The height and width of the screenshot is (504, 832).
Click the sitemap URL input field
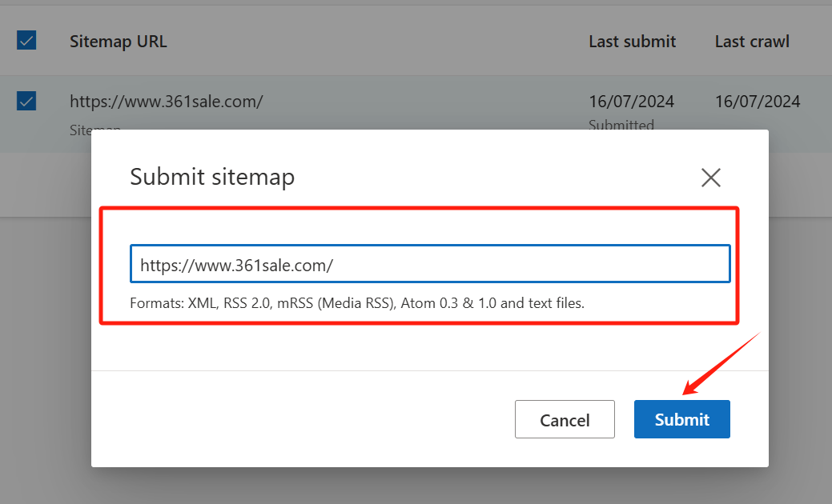430,264
